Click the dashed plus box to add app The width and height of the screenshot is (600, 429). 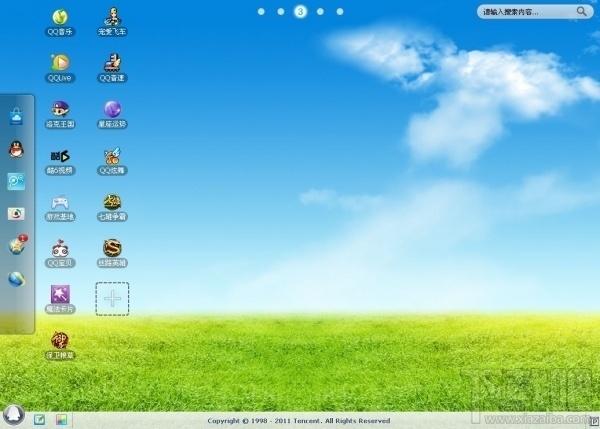click(112, 299)
